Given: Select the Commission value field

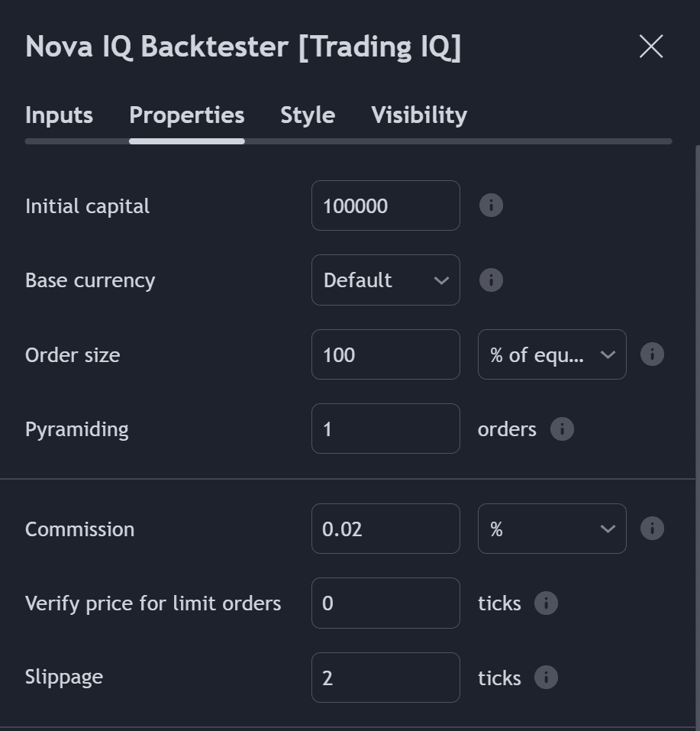Looking at the screenshot, I should 385,528.
